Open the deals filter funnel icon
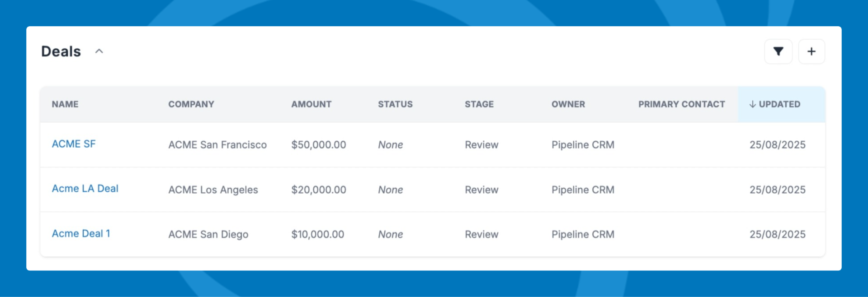868x297 pixels. [778, 51]
